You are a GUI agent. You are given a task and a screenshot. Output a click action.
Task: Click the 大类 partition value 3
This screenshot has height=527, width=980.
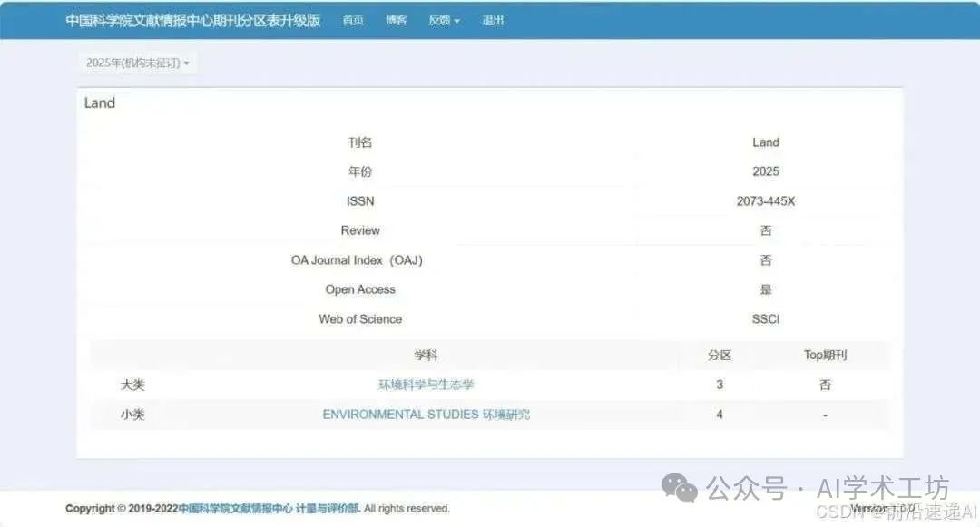720,385
